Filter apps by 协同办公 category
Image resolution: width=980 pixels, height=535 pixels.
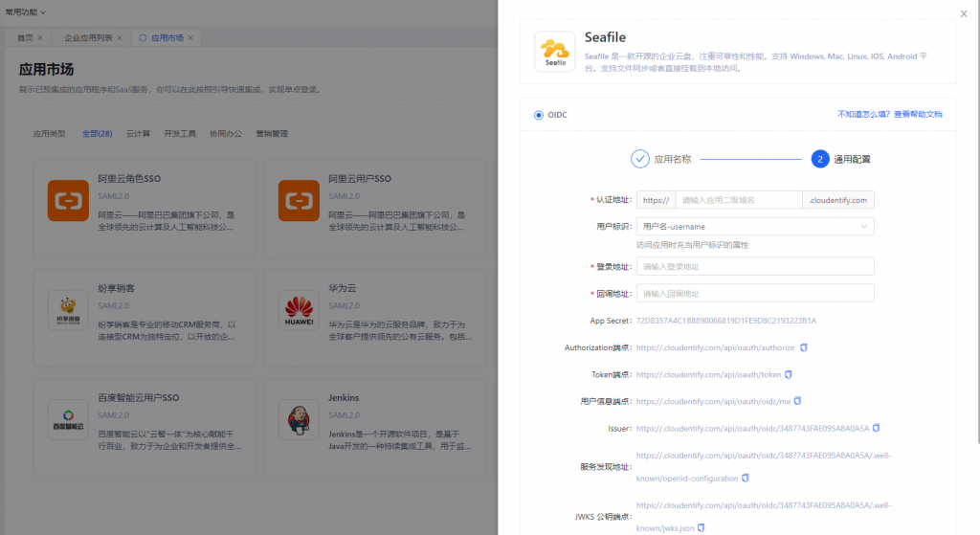[226, 134]
